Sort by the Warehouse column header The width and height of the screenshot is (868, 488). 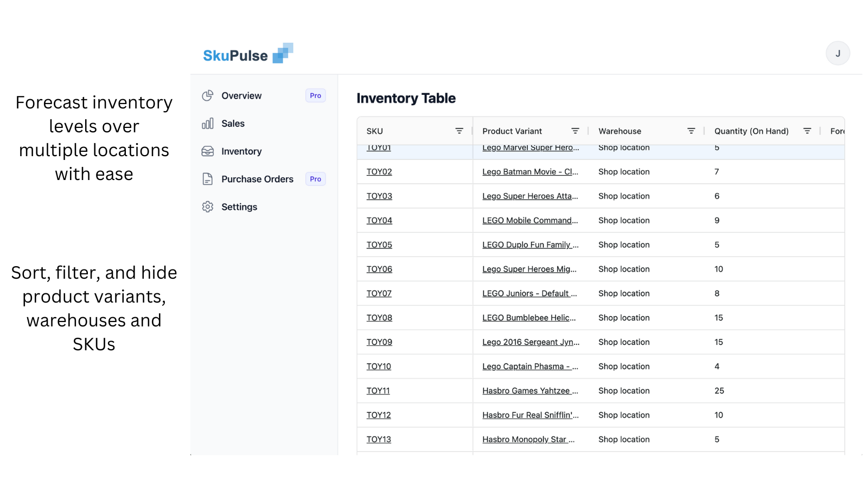620,131
